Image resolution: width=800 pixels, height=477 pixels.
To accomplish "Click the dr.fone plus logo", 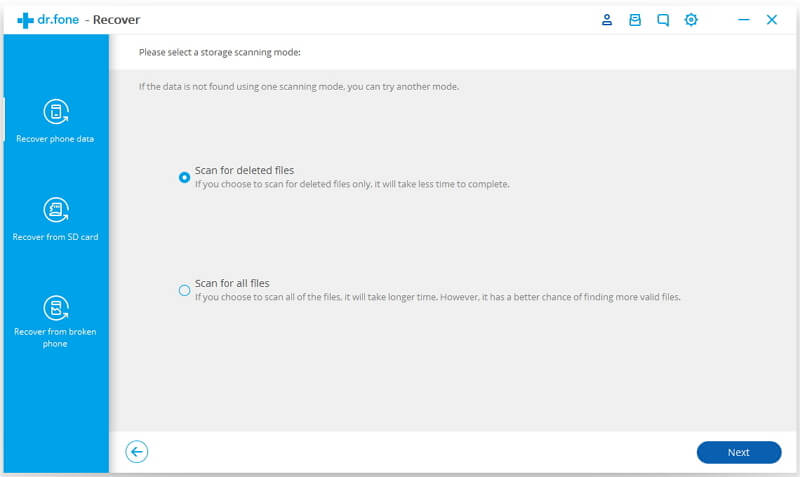I will (x=25, y=20).
